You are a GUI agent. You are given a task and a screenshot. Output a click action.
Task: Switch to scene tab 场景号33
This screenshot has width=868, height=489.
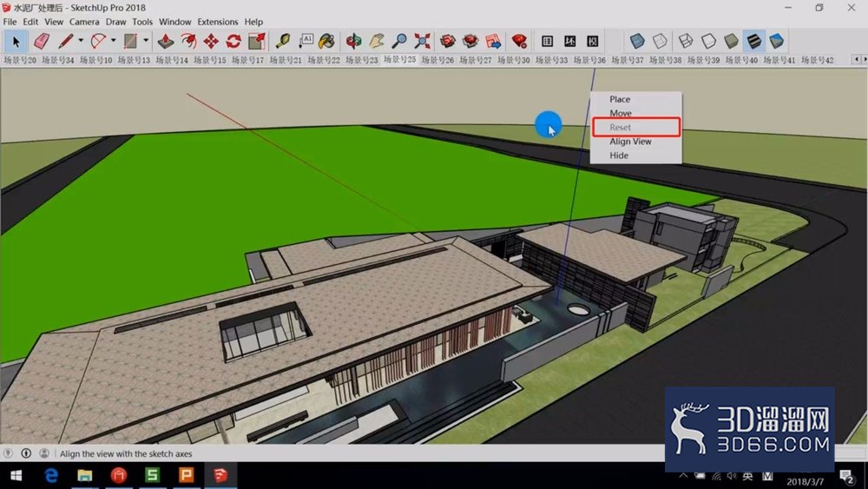pyautogui.click(x=551, y=60)
